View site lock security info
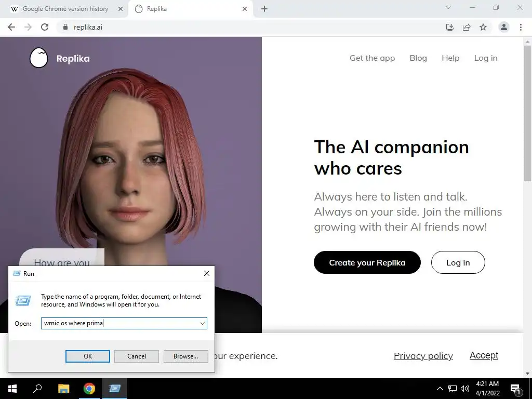 (65, 27)
